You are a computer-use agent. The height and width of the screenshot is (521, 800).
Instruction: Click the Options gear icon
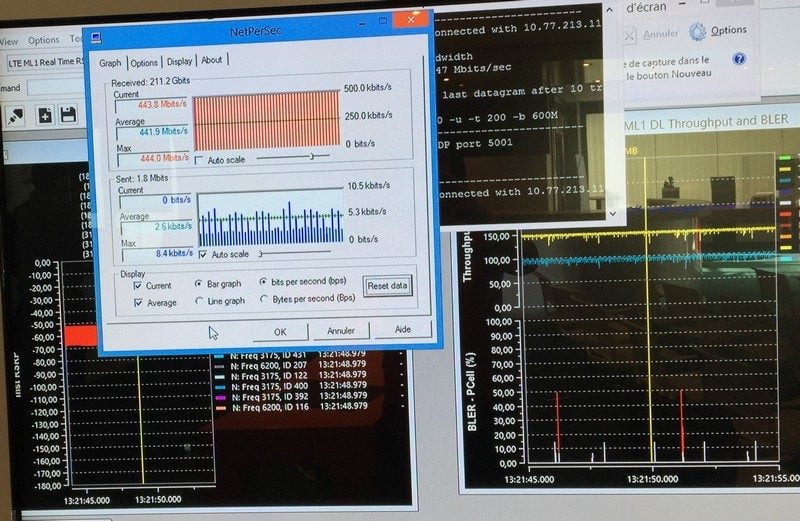point(697,32)
